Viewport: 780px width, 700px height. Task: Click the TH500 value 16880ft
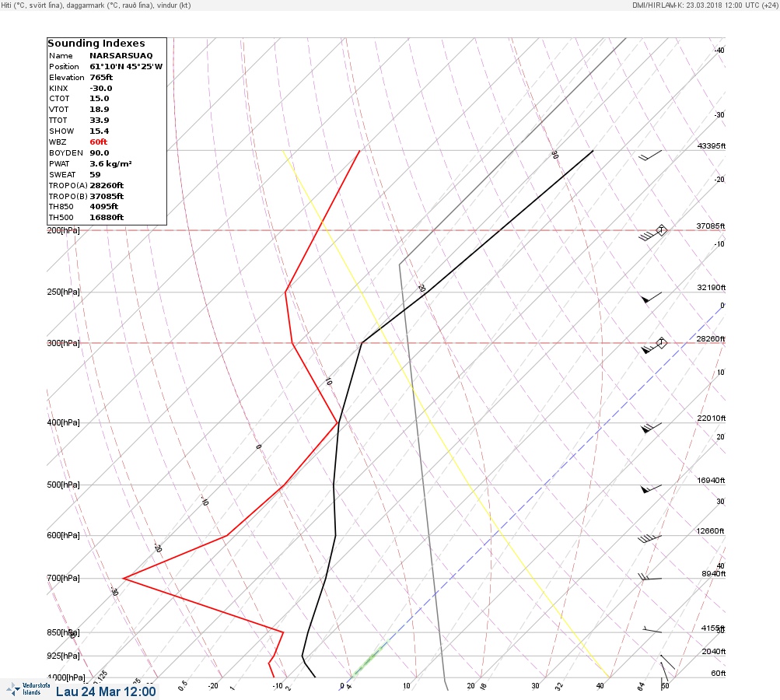(x=107, y=218)
